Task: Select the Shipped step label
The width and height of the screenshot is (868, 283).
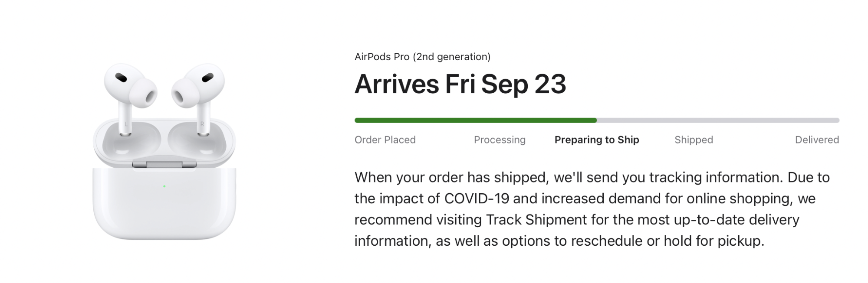Action: point(694,140)
